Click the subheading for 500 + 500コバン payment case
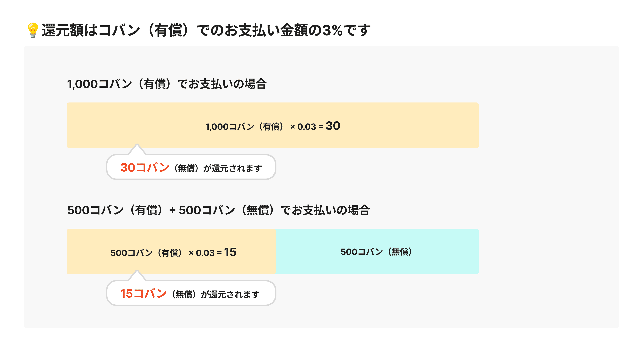The image size is (644, 341). point(218,210)
